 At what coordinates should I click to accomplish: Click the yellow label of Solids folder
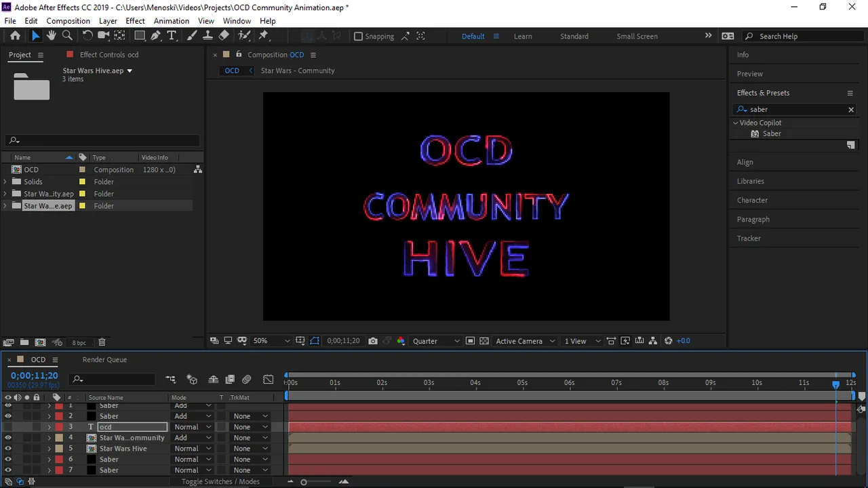(82, 182)
